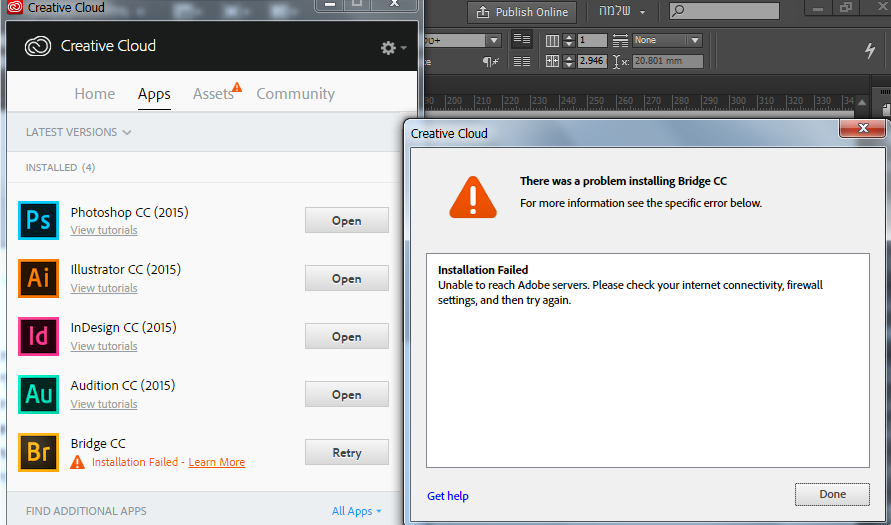Open the paragraph style dropdown arrow in InDesign
The width and height of the screenshot is (891, 525).
pos(493,40)
